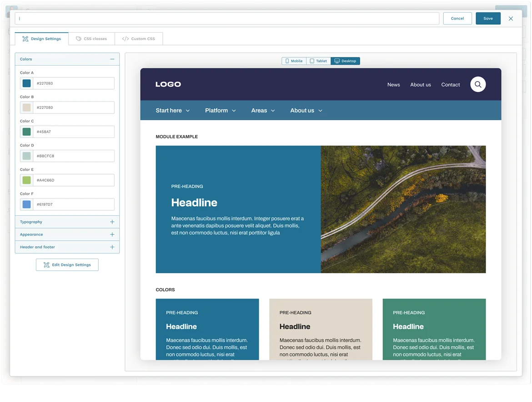532x402 pixels.
Task: Select the Mobile preview mode
Action: pyautogui.click(x=294, y=61)
